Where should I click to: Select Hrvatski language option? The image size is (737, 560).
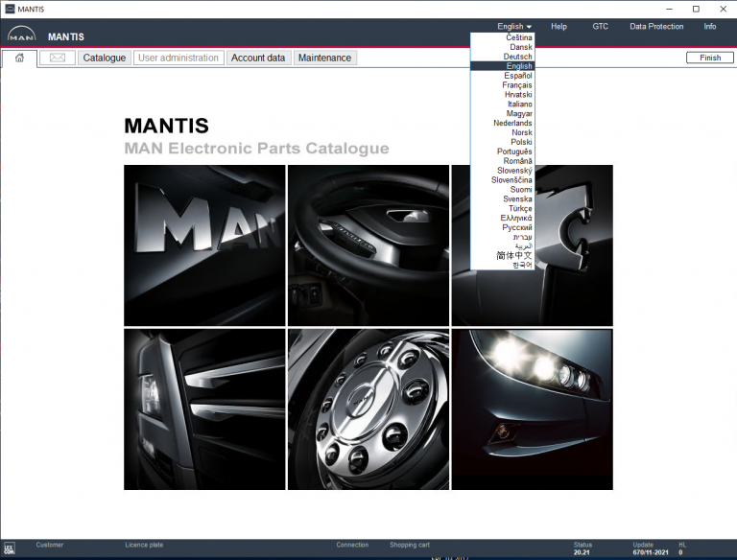503,94
